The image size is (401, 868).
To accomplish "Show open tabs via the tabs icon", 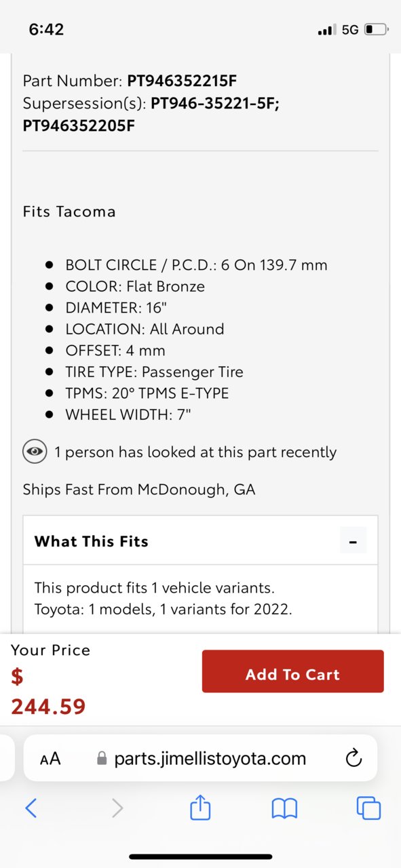I will (x=368, y=808).
